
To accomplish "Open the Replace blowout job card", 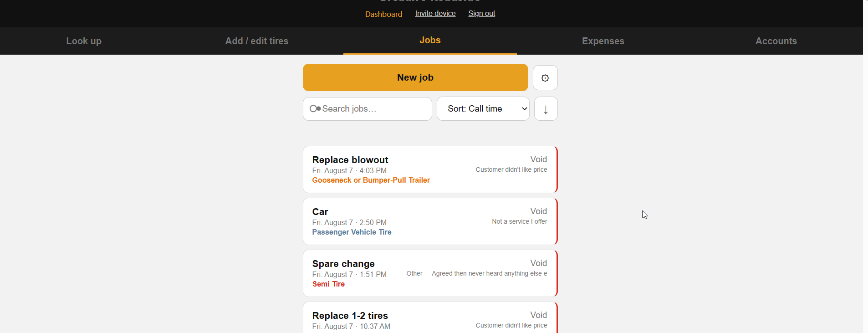I will 430,169.
